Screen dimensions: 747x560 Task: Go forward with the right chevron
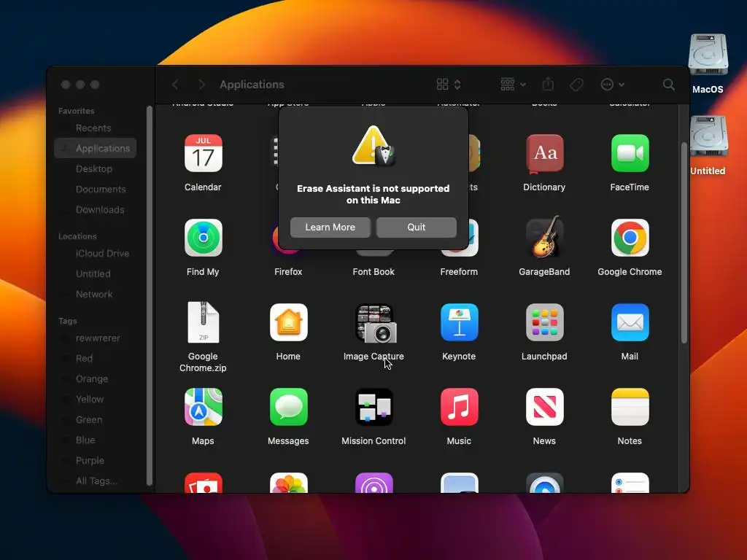[201, 85]
